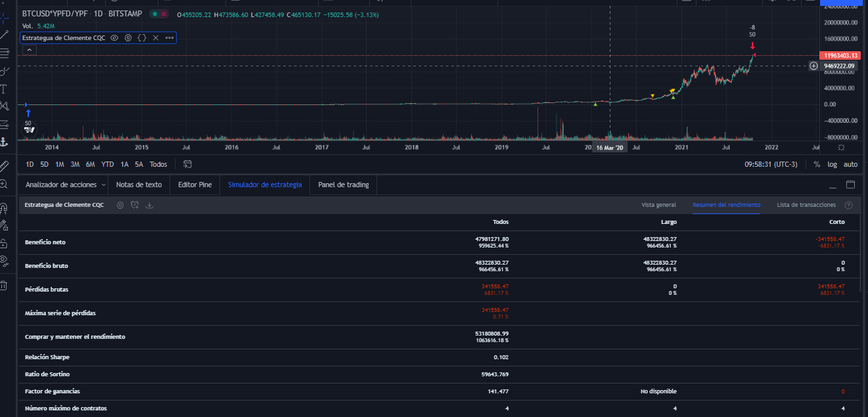The width and height of the screenshot is (868, 417).
Task: Switch to Vista general view
Action: 658,205
